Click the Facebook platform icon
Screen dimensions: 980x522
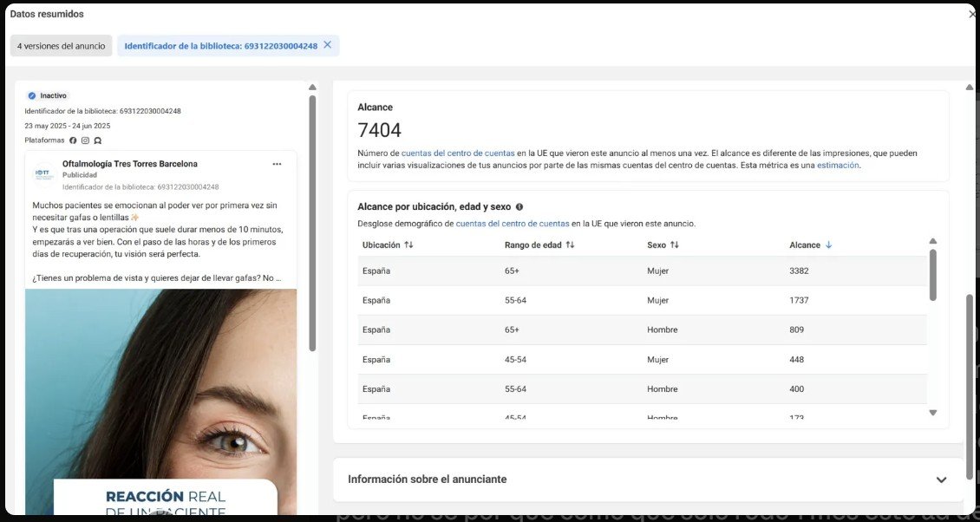click(x=73, y=140)
